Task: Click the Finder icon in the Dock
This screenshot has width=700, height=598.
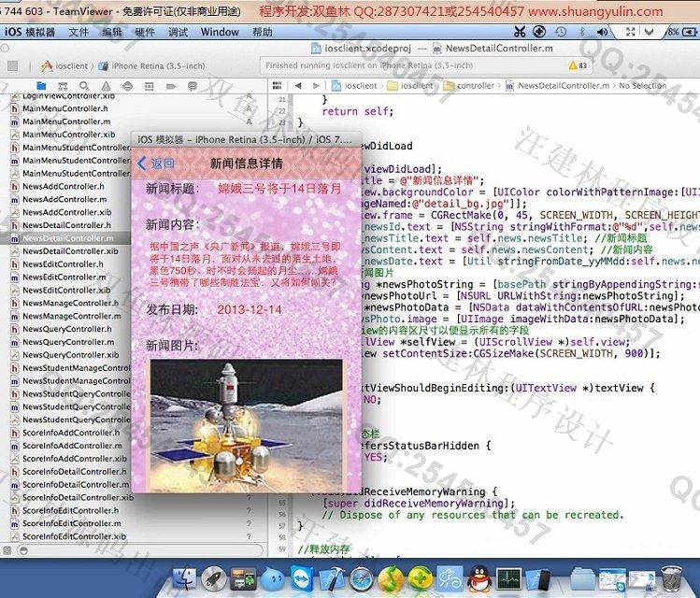Action: (x=185, y=580)
